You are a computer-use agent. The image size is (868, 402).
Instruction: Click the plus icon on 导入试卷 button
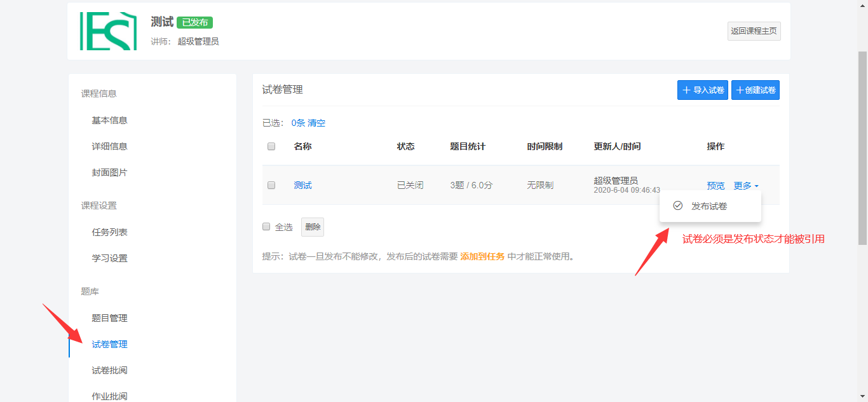click(686, 90)
